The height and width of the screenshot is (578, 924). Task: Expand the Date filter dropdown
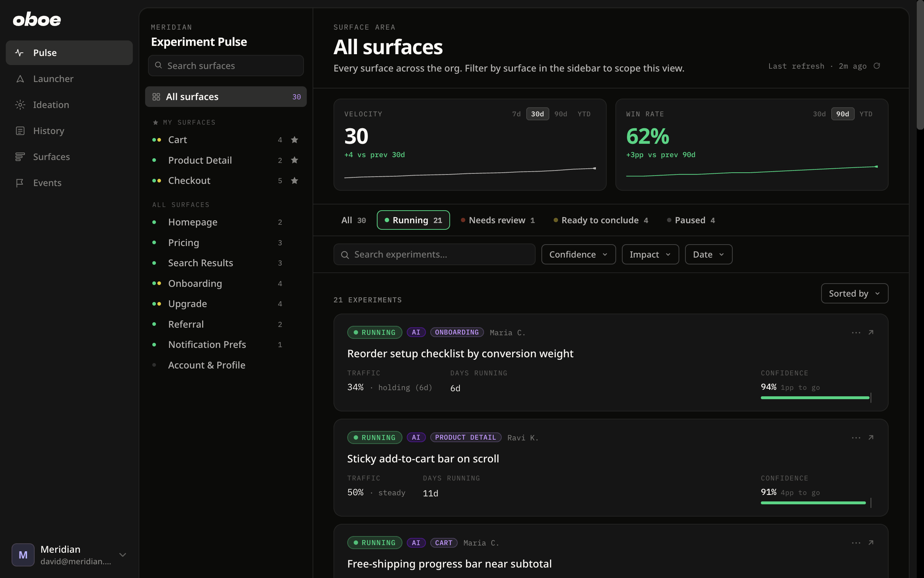[709, 255]
